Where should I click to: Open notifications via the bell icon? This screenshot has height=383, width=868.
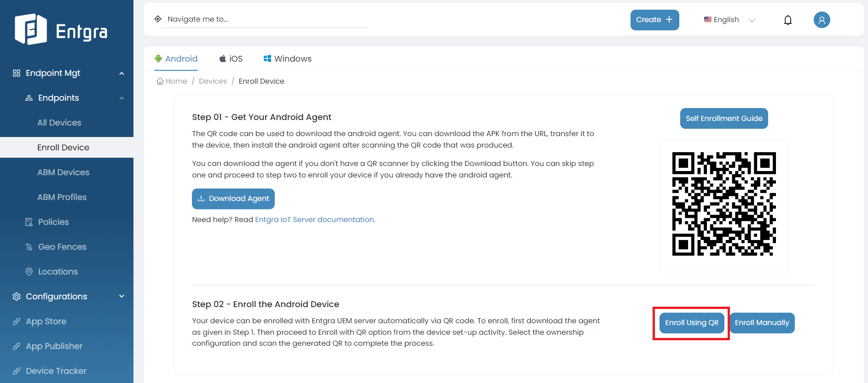tap(788, 20)
